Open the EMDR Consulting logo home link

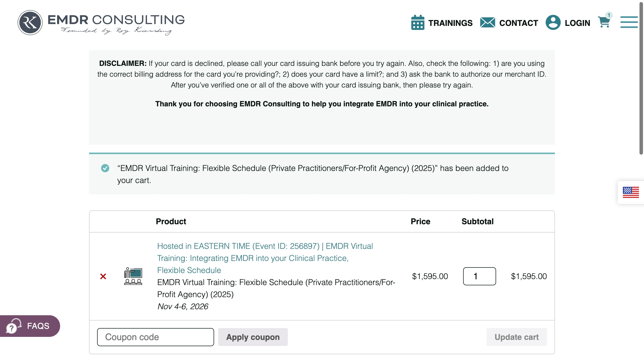pyautogui.click(x=101, y=23)
